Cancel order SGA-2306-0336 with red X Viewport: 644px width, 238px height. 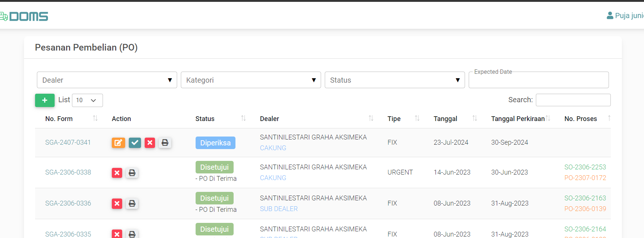(x=117, y=203)
